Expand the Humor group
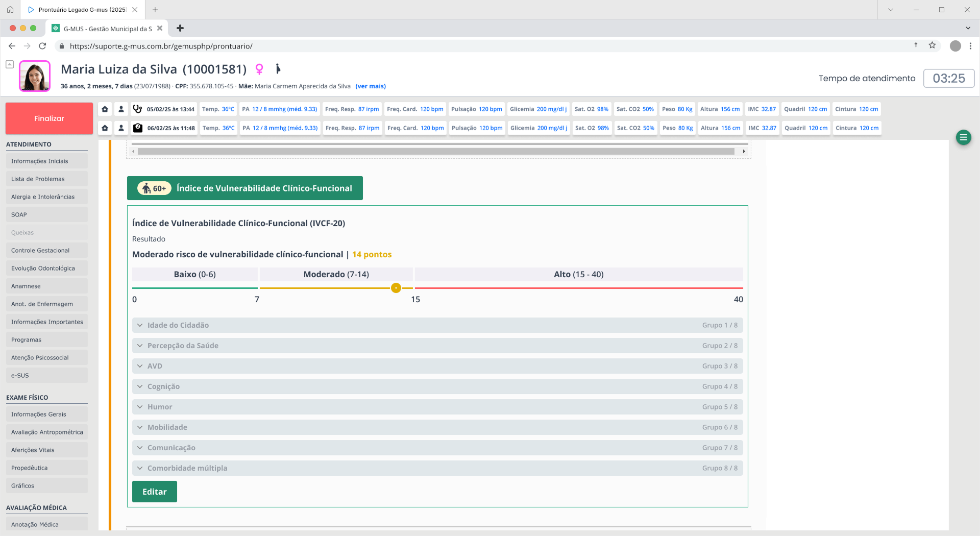Viewport: 980px width, 536px height. point(437,407)
